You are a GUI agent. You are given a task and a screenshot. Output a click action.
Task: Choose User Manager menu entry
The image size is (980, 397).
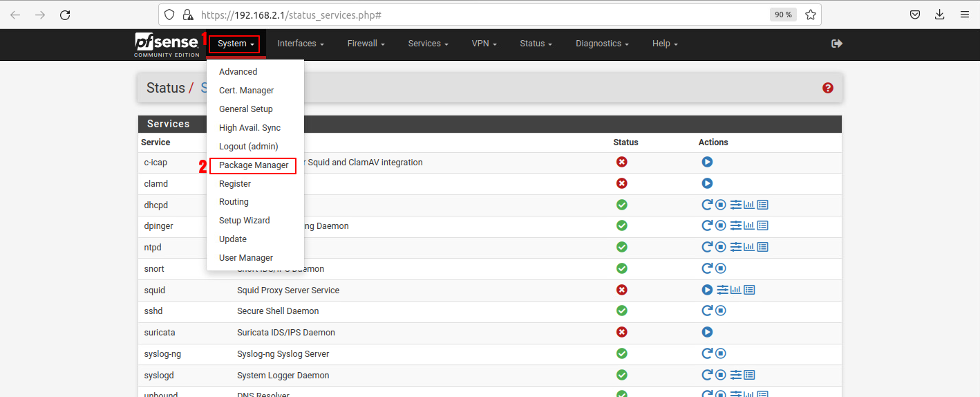coord(246,258)
